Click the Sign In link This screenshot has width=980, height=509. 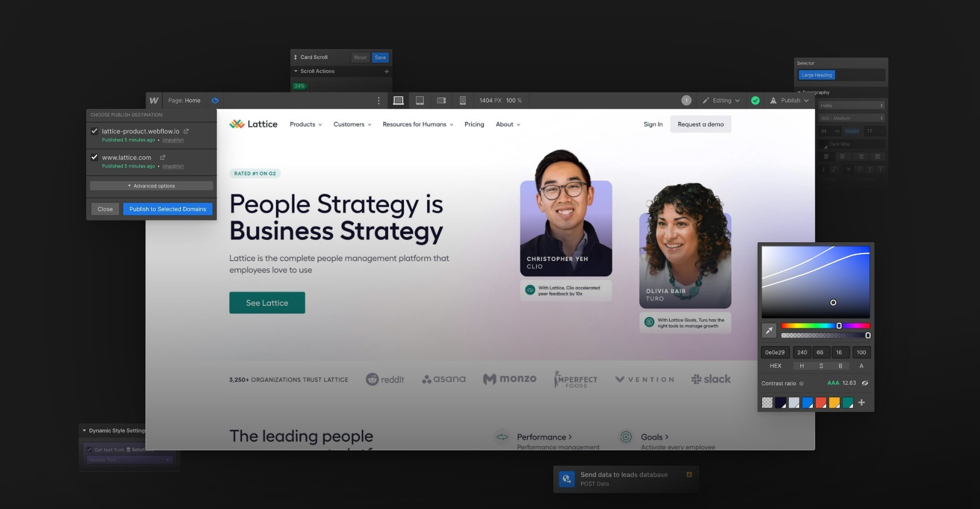(653, 124)
